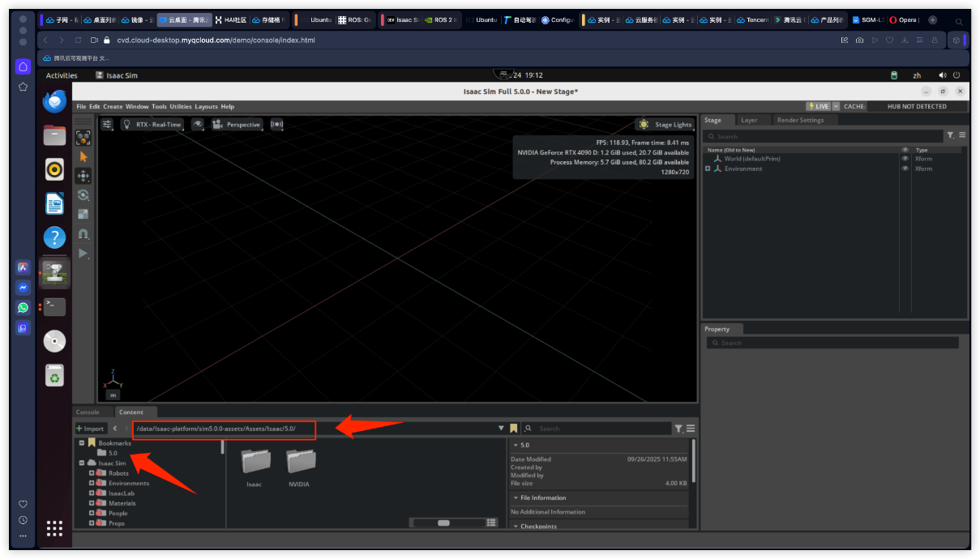Pick the Scale tool
The height and width of the screenshot is (559, 980).
pyautogui.click(x=83, y=215)
